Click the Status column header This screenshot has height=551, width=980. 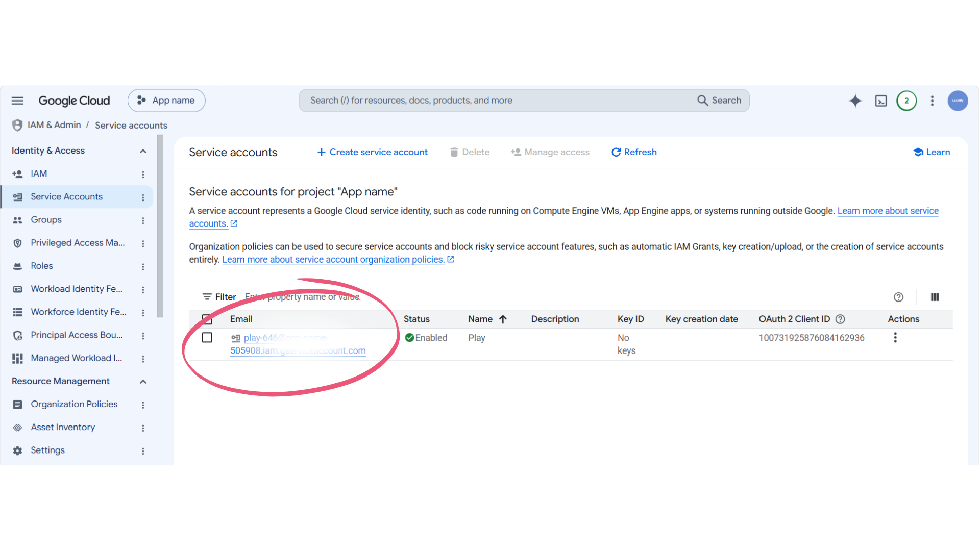[x=416, y=319]
